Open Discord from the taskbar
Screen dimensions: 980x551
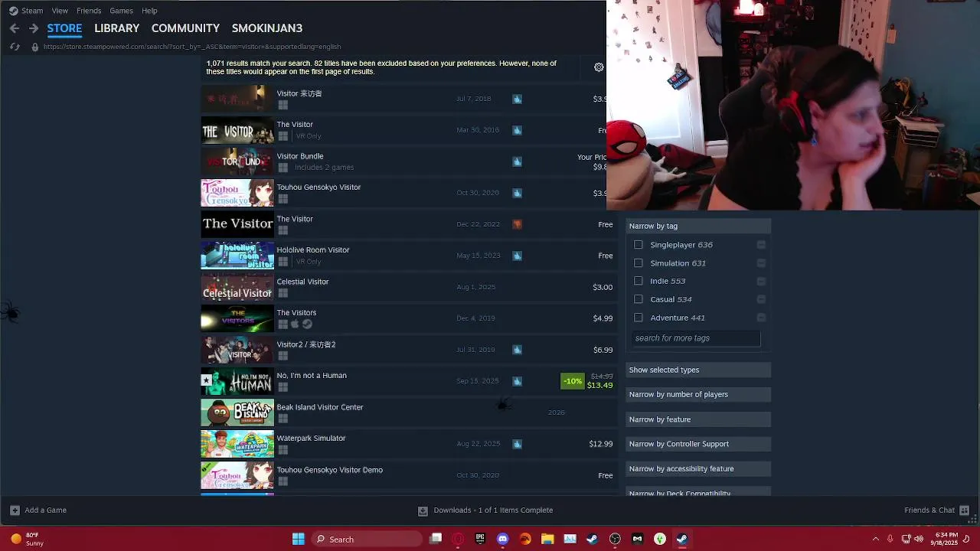(x=502, y=539)
